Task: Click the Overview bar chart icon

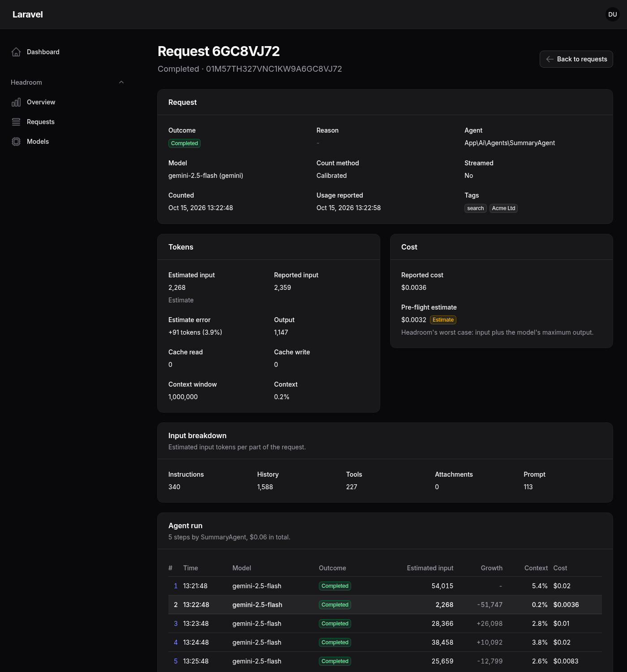Action: 16,102
